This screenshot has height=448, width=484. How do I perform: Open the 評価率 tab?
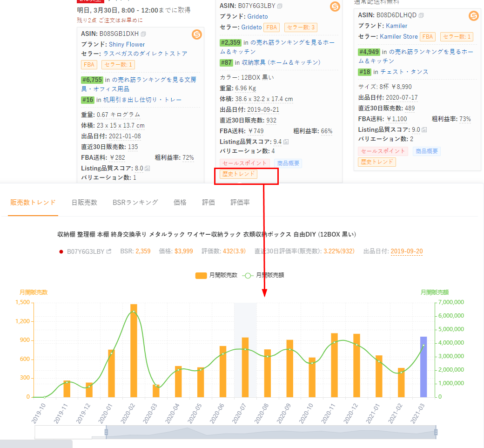click(x=240, y=203)
